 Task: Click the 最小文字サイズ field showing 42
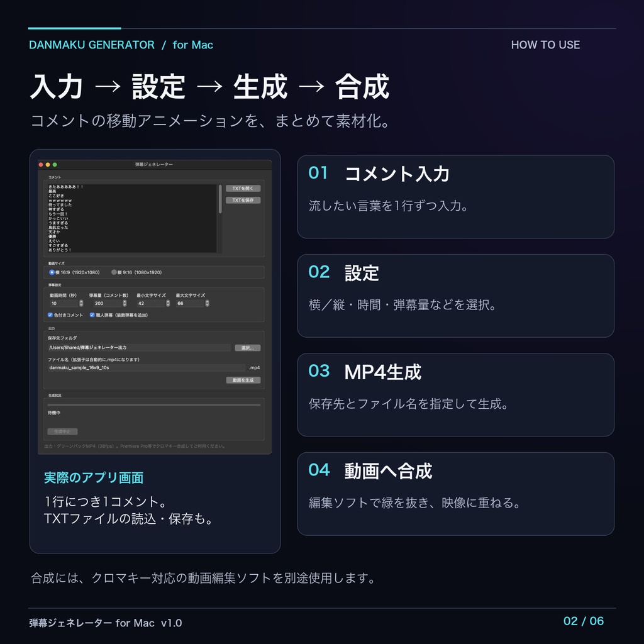click(x=151, y=304)
